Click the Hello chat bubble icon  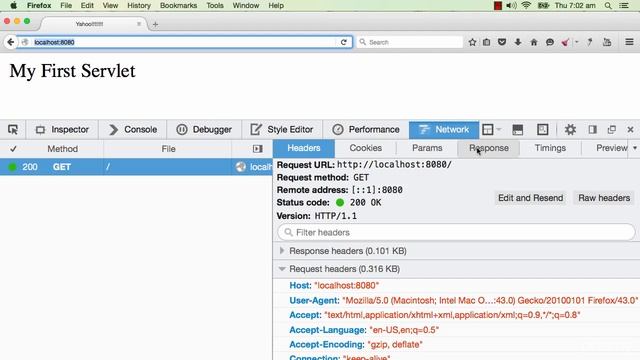point(550,42)
